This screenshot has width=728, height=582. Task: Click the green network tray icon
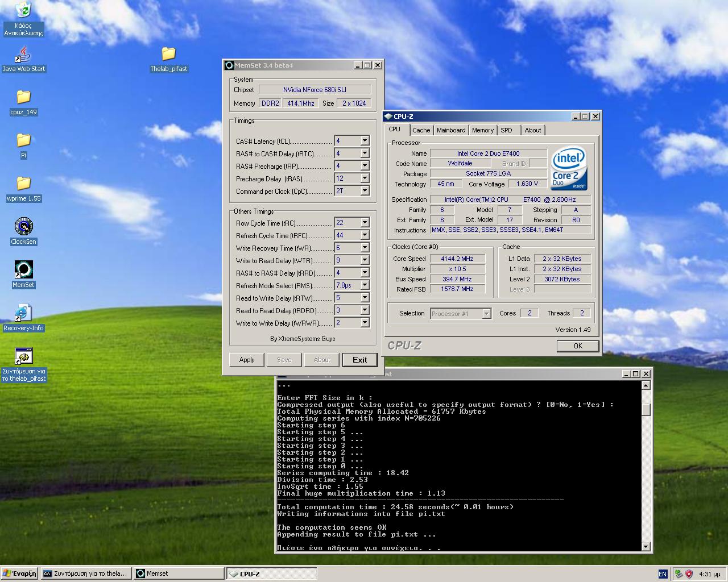679,574
